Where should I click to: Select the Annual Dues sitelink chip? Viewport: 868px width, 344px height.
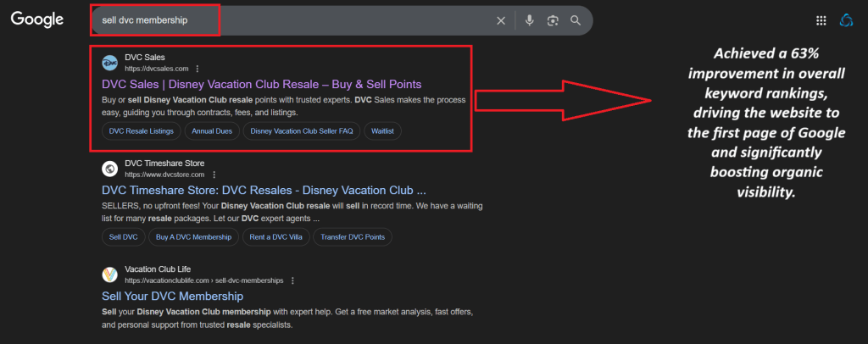212,130
